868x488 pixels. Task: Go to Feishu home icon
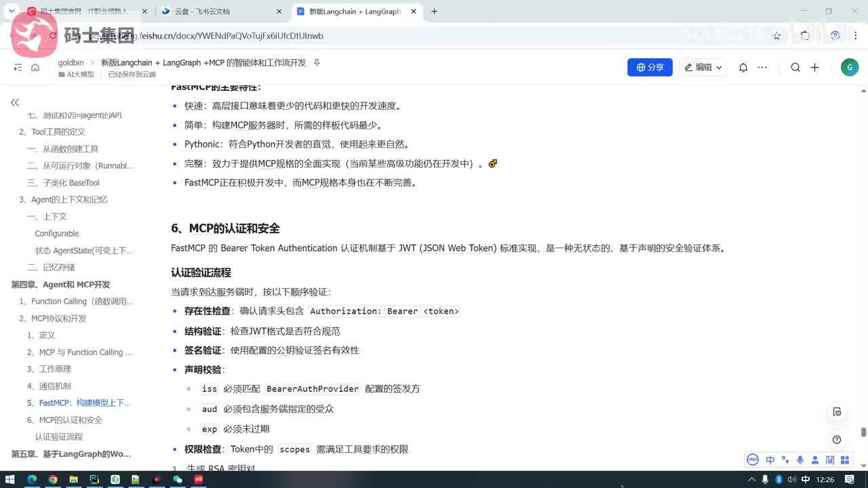(x=35, y=67)
